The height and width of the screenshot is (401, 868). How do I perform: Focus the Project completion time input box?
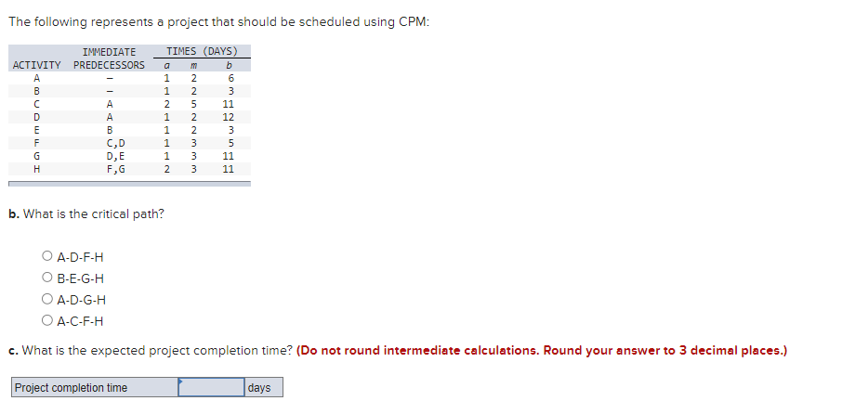(x=212, y=387)
